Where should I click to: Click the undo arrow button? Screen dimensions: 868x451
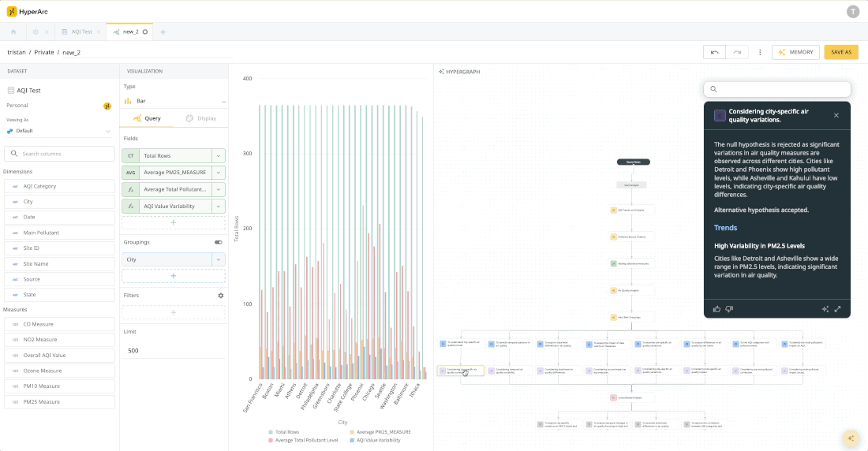pyautogui.click(x=714, y=52)
